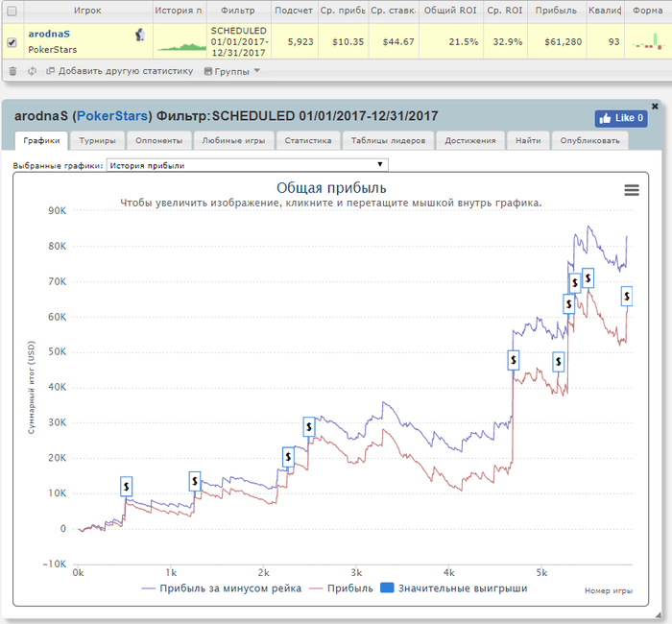Sort by 'Прибыль' column header
Screen dimensions: 672x624
point(556,11)
